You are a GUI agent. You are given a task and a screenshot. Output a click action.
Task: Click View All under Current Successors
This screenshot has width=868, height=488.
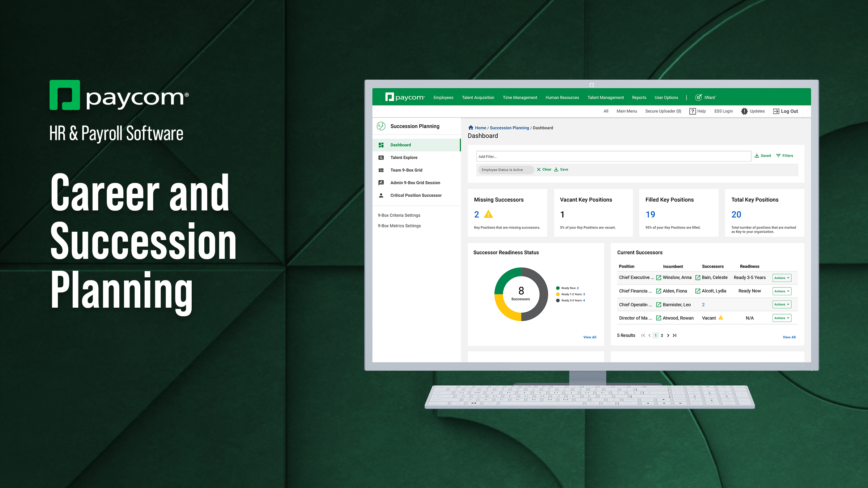pyautogui.click(x=789, y=337)
